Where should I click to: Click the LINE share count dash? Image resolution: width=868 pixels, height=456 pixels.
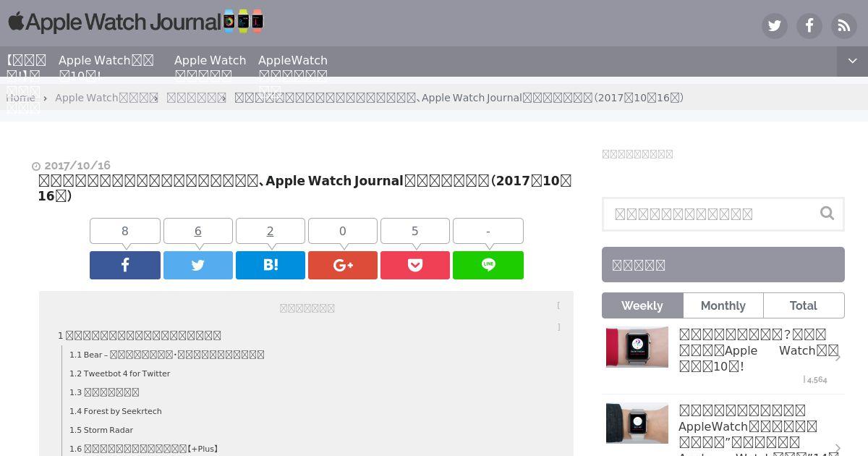(x=488, y=231)
